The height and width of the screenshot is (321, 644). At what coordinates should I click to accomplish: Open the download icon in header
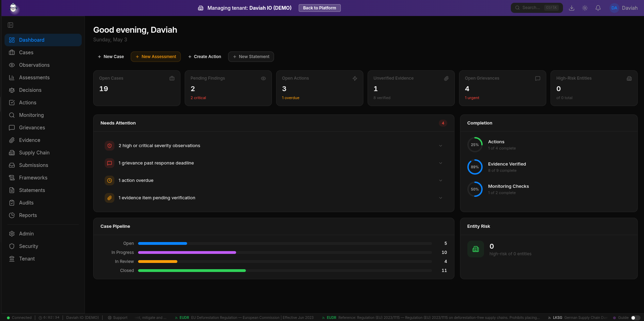point(571,8)
